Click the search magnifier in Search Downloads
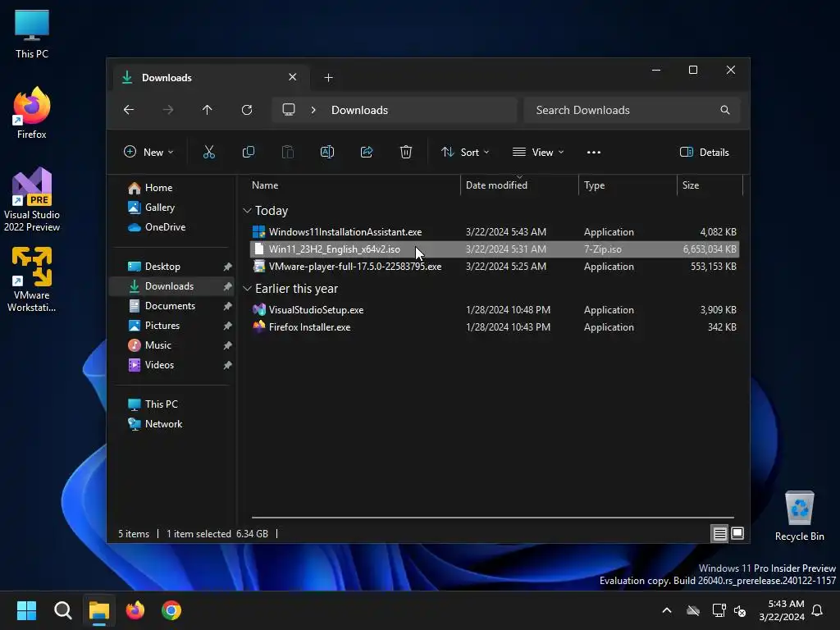This screenshot has width=840, height=630. pos(725,110)
